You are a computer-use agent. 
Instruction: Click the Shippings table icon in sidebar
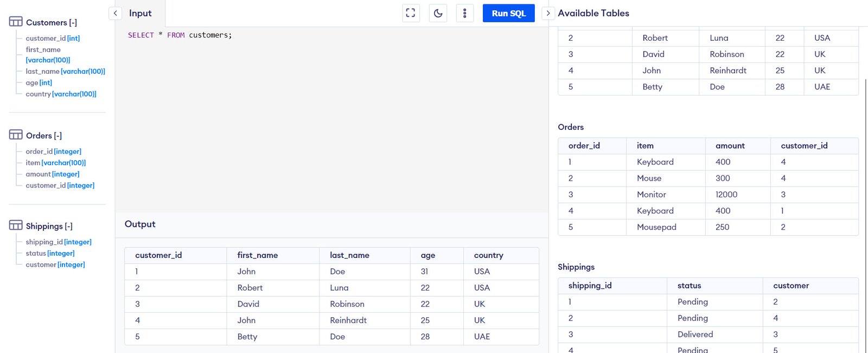16,225
